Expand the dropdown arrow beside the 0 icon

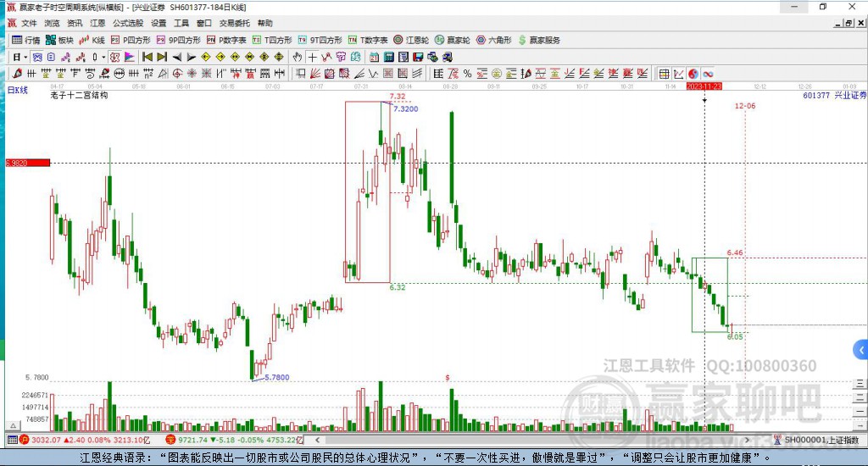(103, 57)
